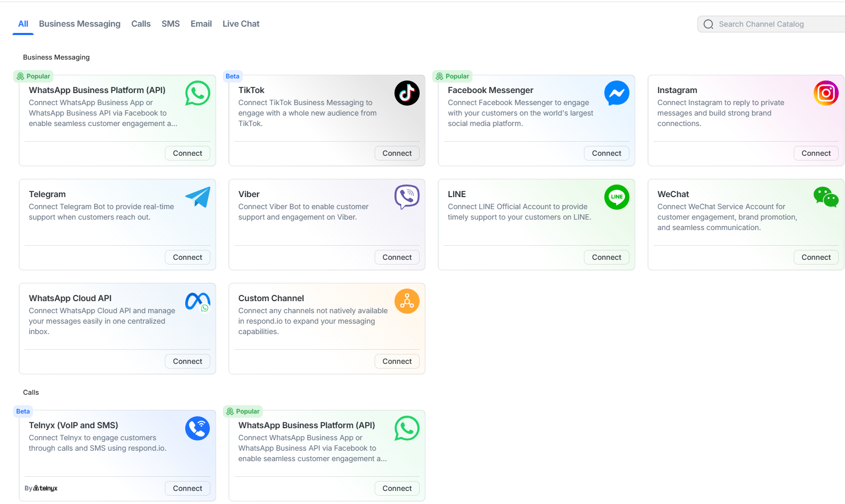The width and height of the screenshot is (845, 504).
Task: Click the 'WeChat' card title
Action: pyautogui.click(x=673, y=194)
